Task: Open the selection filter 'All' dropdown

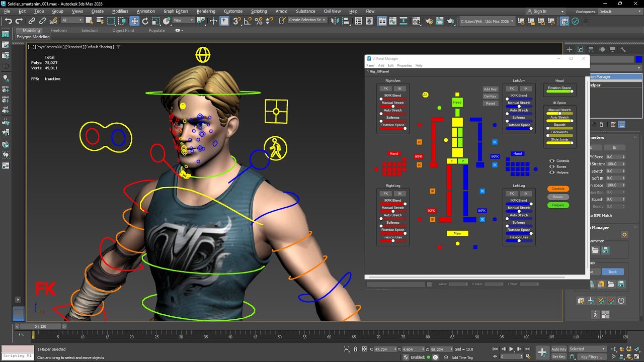Action: point(71,21)
